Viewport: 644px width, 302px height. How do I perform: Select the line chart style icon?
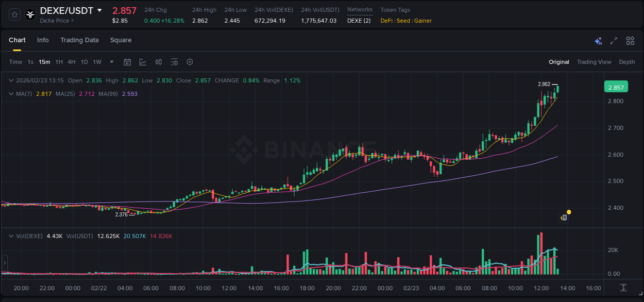coord(143,62)
